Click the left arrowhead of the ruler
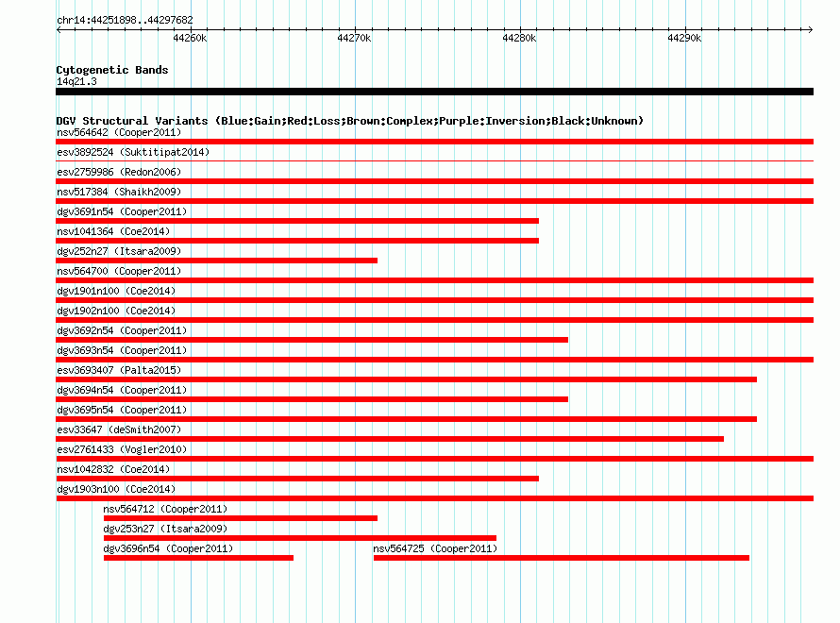Viewport: 840px width, 623px height. pos(59,29)
